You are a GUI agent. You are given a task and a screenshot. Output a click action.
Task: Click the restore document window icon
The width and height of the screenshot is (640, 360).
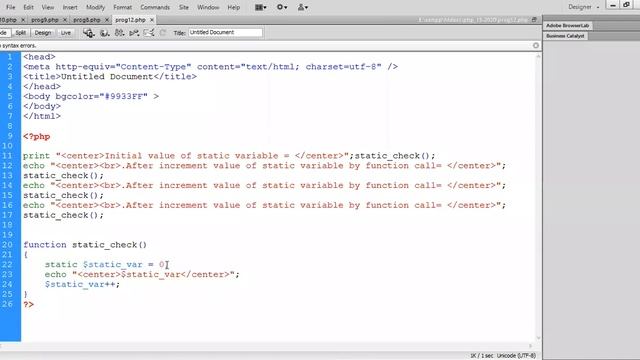click(534, 20)
